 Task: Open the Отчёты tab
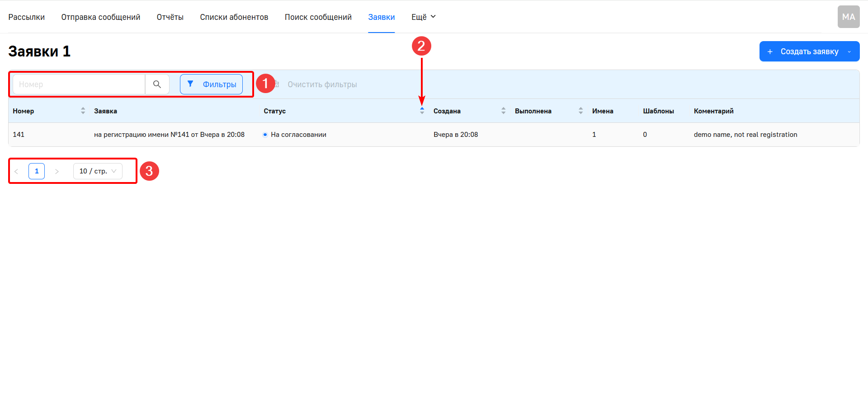point(170,17)
